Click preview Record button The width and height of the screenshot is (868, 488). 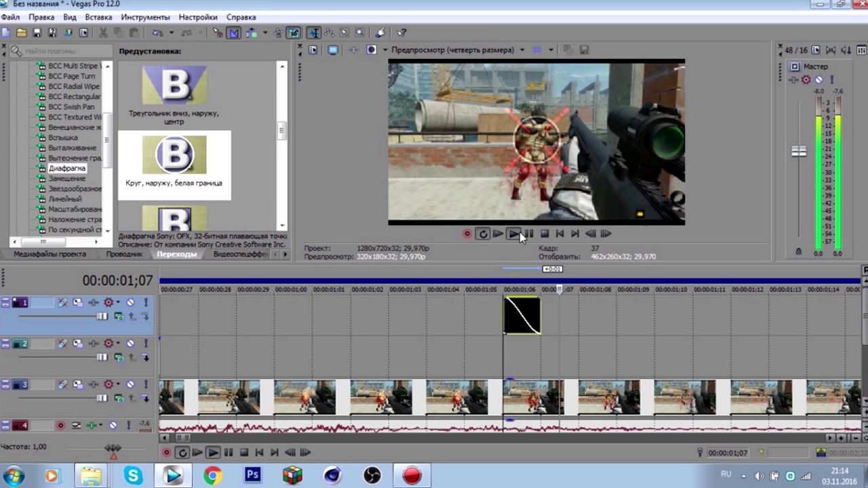(467, 234)
